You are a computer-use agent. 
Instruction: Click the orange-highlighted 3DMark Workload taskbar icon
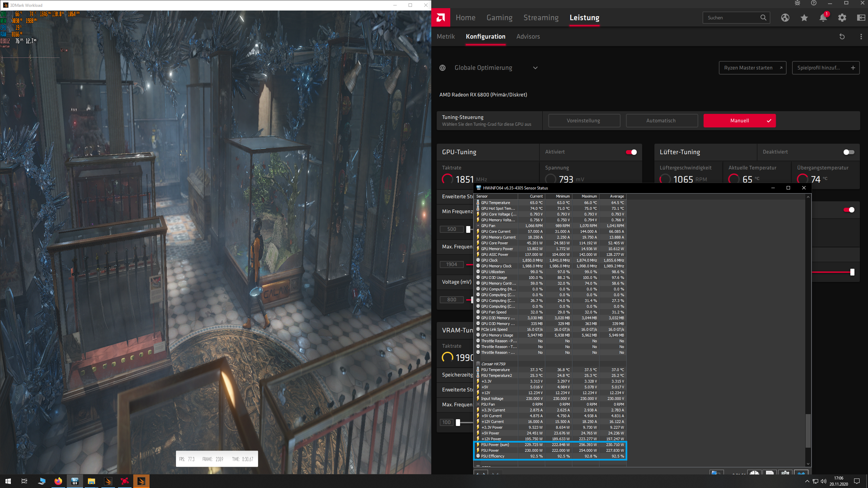(x=141, y=481)
